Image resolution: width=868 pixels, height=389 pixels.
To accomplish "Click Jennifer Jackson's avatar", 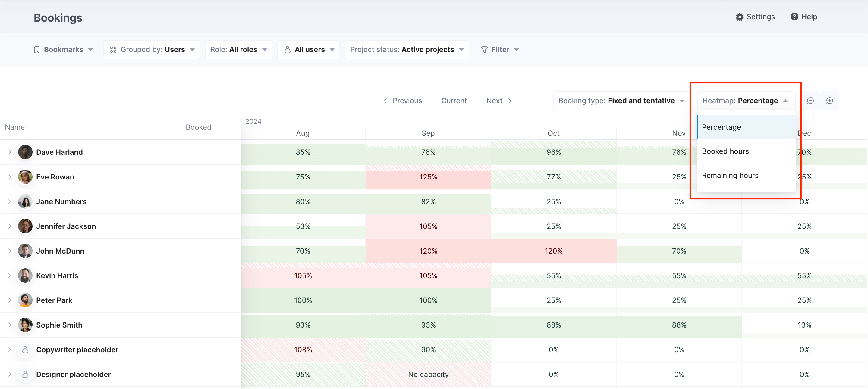I will [x=25, y=226].
